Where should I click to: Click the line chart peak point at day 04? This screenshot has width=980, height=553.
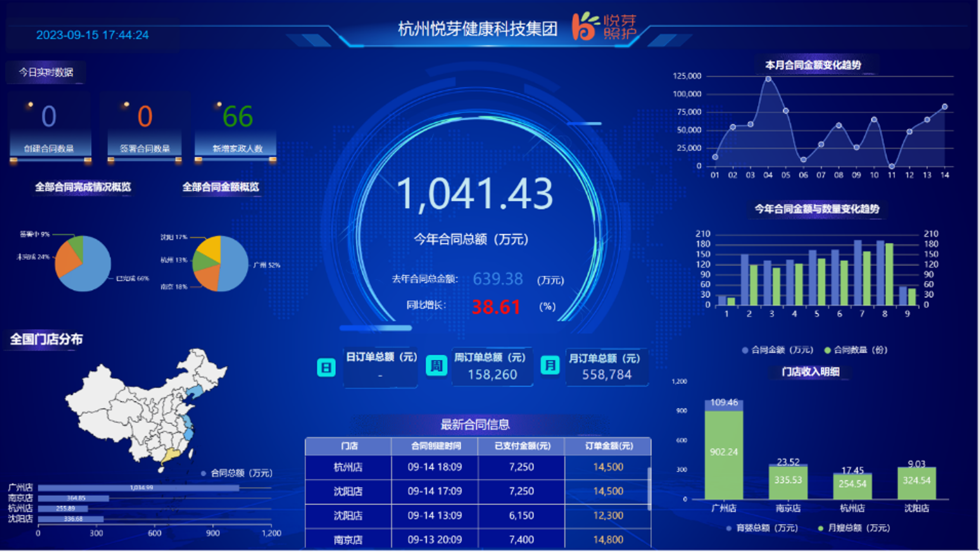768,79
